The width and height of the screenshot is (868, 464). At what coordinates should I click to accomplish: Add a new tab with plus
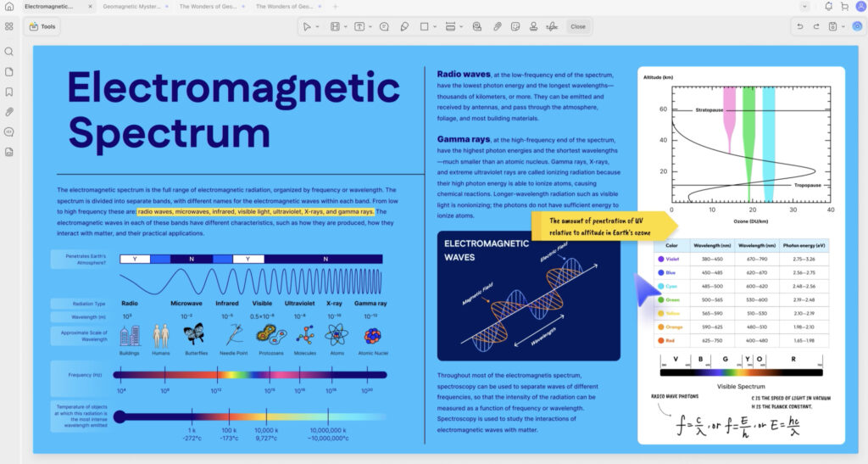[x=336, y=7]
